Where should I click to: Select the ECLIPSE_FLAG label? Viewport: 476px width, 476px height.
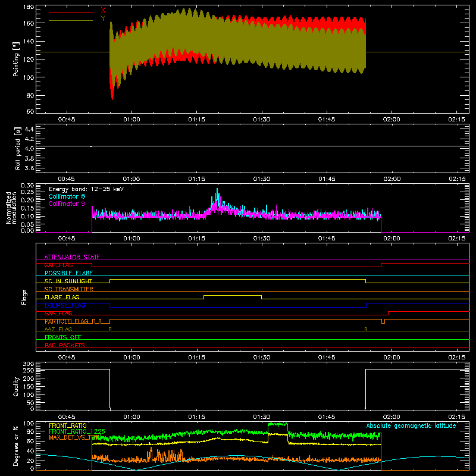coord(65,305)
